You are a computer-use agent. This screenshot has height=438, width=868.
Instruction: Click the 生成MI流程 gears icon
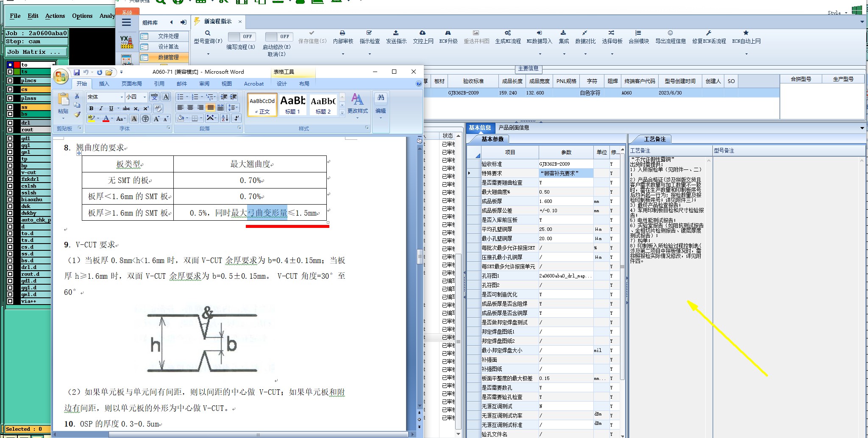508,33
